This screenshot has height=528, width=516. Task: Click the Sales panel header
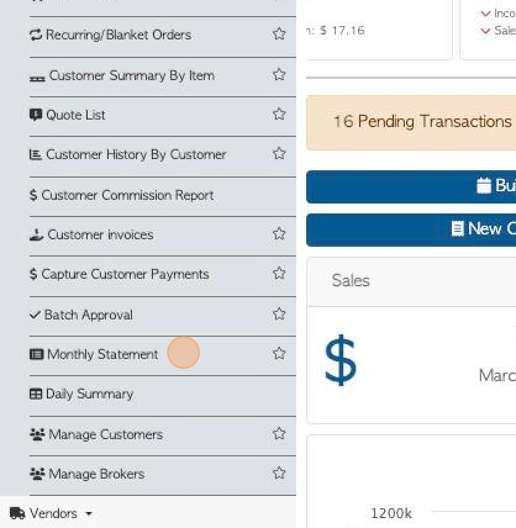411,281
